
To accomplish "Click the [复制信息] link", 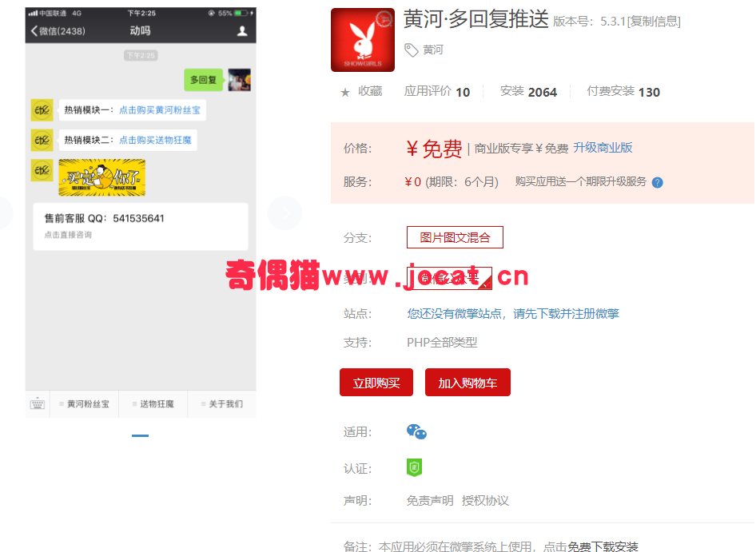I will [654, 22].
